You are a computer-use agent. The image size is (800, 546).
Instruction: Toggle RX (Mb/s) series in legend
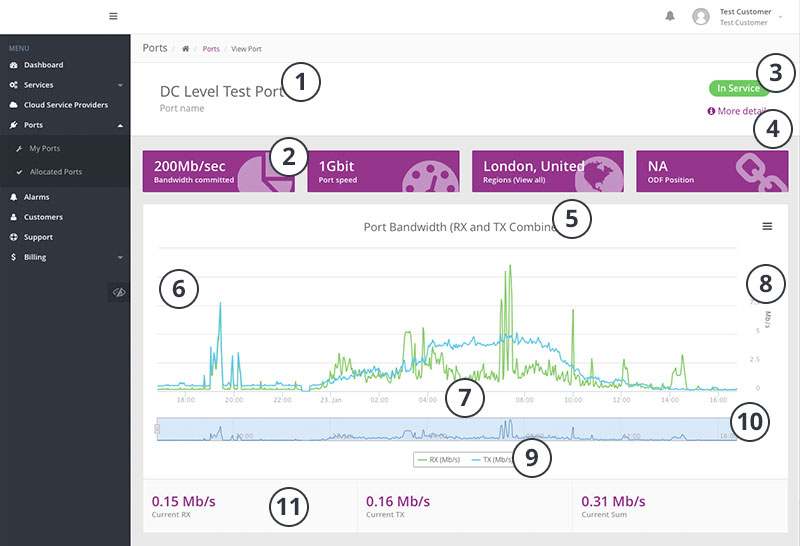point(439,460)
